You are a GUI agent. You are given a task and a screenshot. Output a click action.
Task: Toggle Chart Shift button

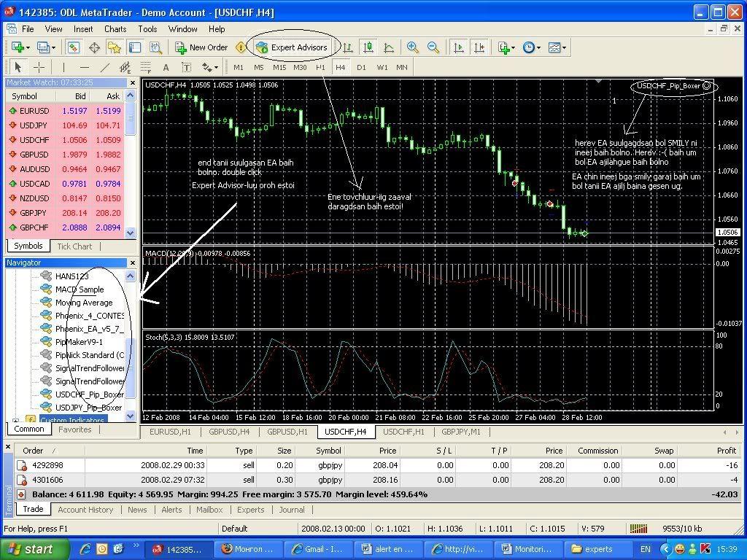click(x=479, y=47)
